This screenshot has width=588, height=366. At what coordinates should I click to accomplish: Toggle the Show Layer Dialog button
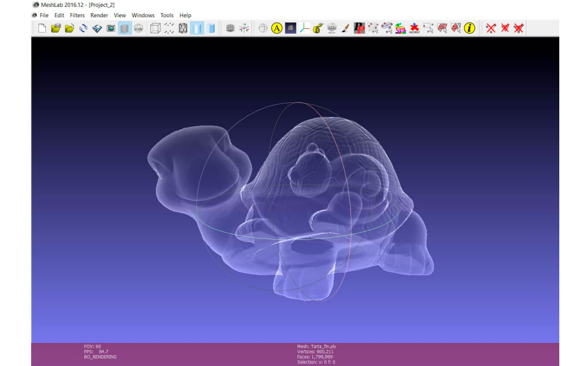coord(125,28)
